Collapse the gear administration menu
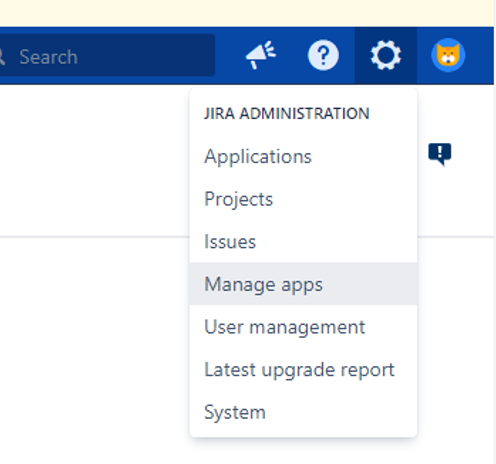Image resolution: width=496 pixels, height=464 pixels. point(386,55)
